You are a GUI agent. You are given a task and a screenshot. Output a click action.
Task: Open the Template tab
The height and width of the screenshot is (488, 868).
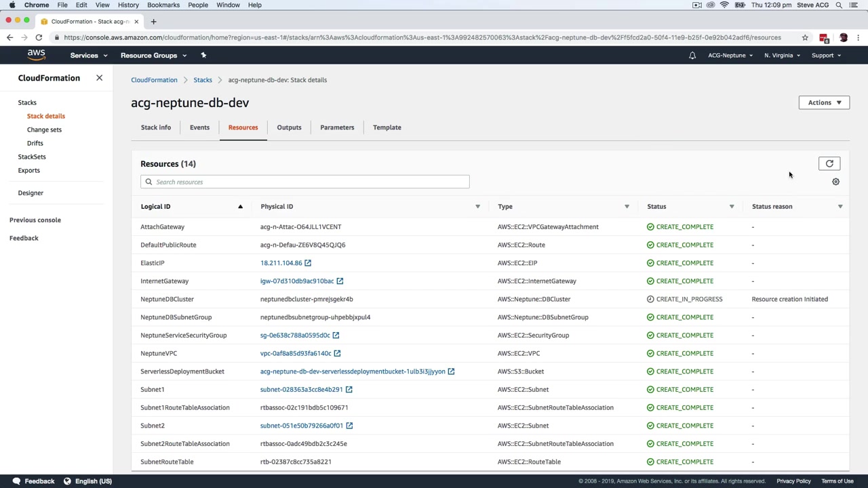click(x=387, y=127)
